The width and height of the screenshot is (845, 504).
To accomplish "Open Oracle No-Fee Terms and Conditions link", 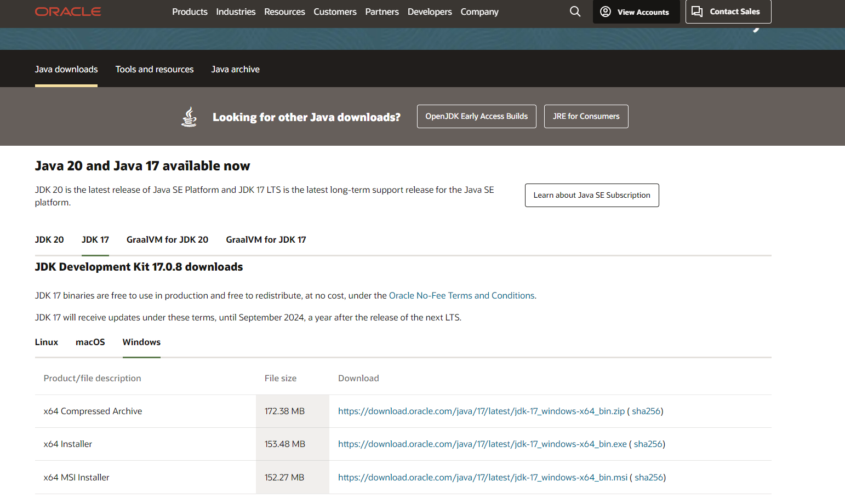I will (x=461, y=295).
